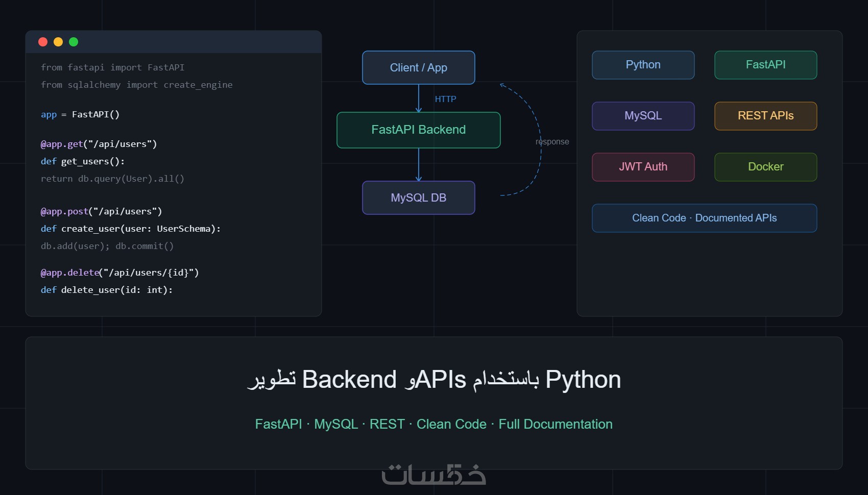Click the FastAPI · MySQL · REST subtitle text

[x=433, y=424]
